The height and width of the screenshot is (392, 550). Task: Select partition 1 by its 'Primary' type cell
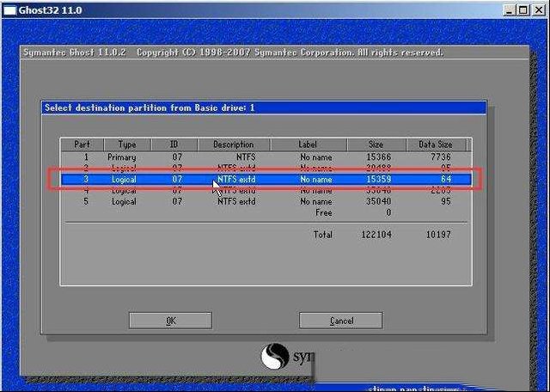click(122, 156)
